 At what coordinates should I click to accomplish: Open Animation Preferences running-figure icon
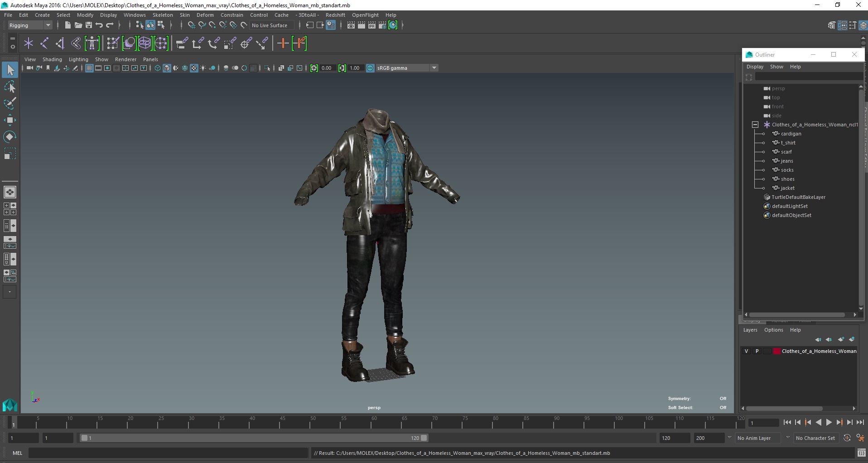(860, 438)
